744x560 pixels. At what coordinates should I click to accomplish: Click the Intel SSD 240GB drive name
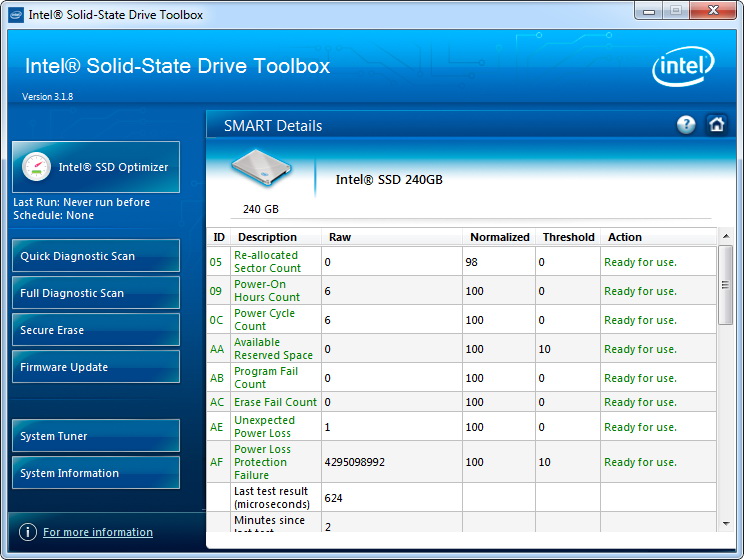389,179
